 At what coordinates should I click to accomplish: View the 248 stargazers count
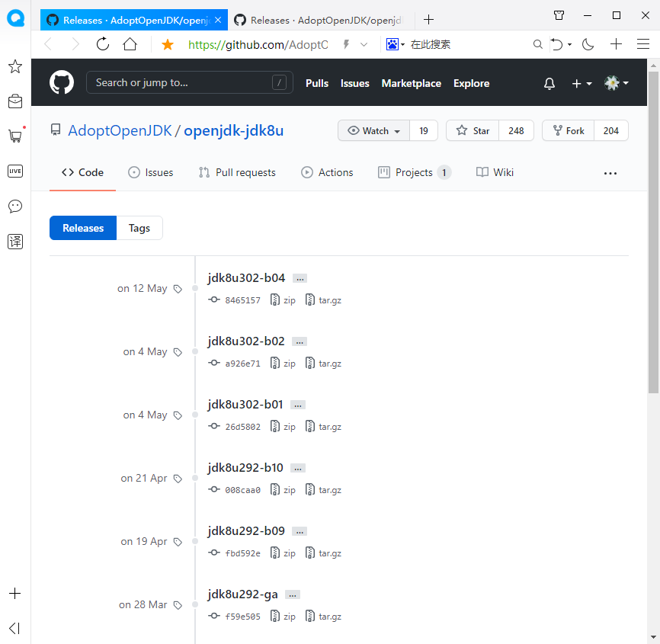[516, 131]
